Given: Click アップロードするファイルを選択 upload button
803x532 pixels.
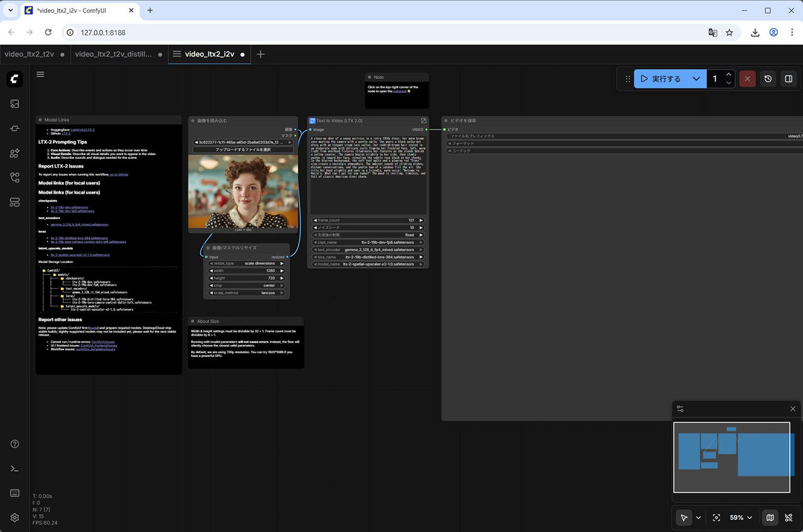Looking at the screenshot, I should (x=243, y=150).
